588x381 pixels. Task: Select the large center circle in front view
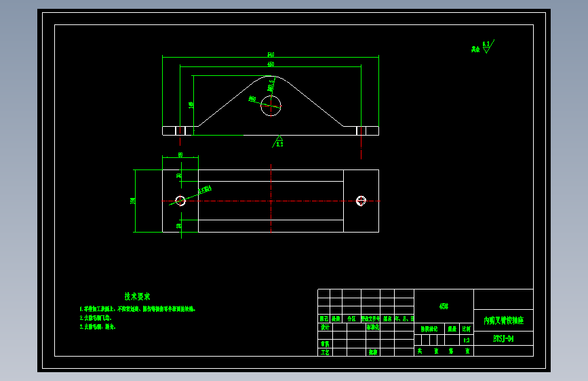(271, 106)
